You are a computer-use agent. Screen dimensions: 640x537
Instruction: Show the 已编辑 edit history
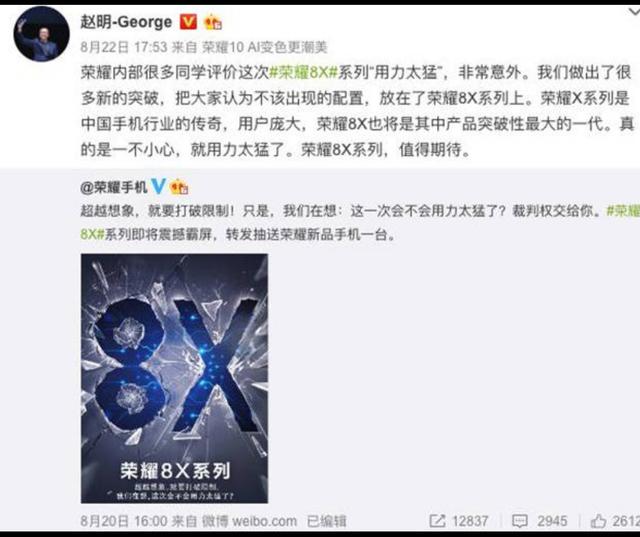(327, 521)
